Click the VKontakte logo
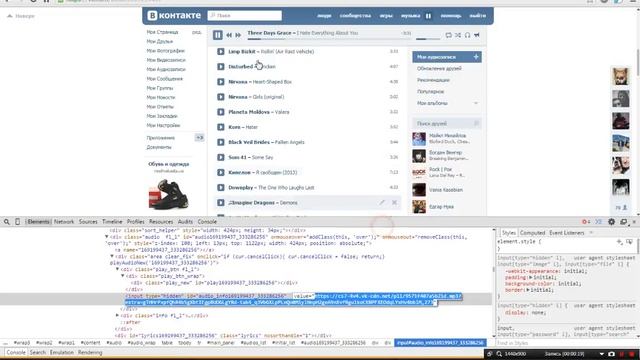The image size is (640, 360). 174,16
